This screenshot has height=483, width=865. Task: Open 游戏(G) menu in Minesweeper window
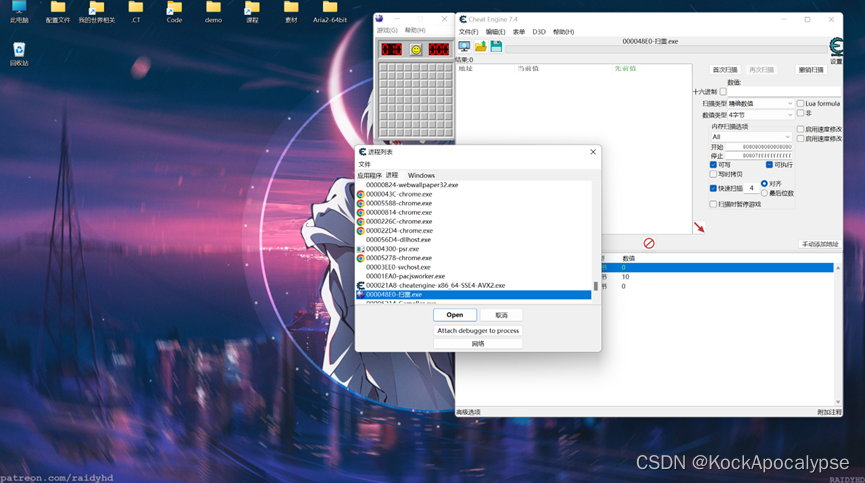click(387, 30)
